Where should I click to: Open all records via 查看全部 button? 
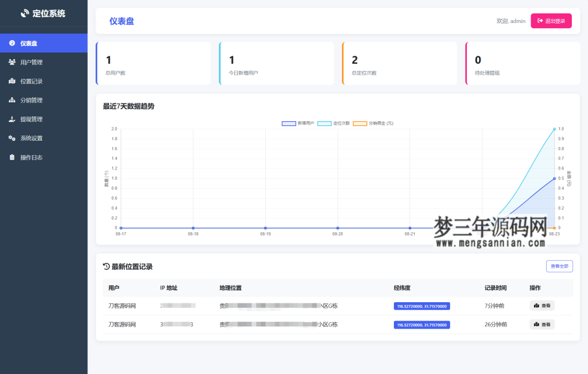(x=559, y=266)
